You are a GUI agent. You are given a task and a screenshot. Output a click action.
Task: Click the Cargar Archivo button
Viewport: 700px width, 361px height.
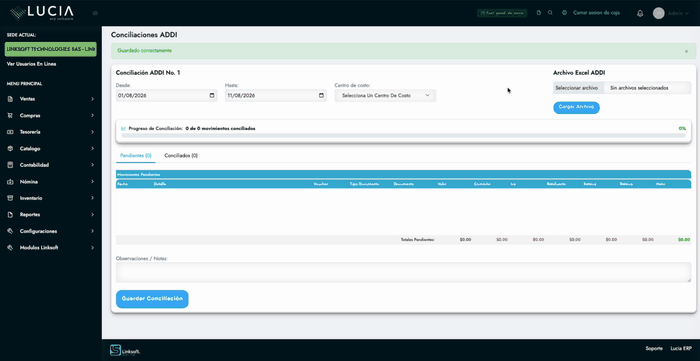coord(576,108)
